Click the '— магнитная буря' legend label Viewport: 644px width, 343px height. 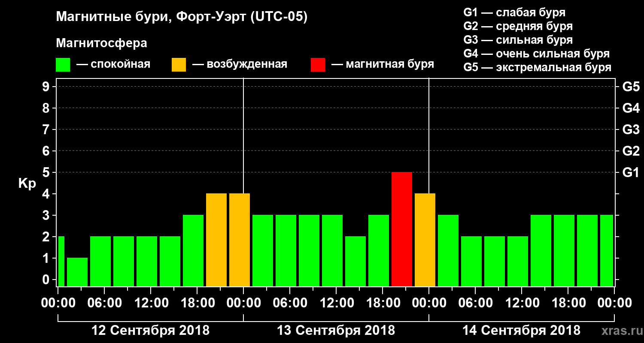(383, 65)
